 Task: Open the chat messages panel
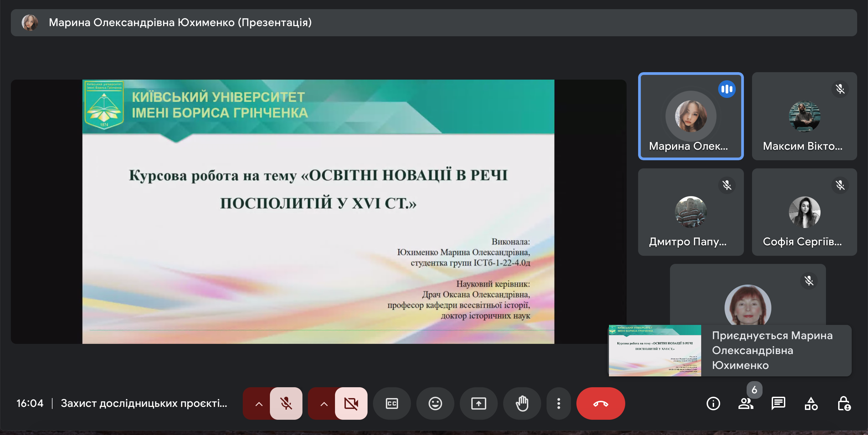pyautogui.click(x=778, y=403)
